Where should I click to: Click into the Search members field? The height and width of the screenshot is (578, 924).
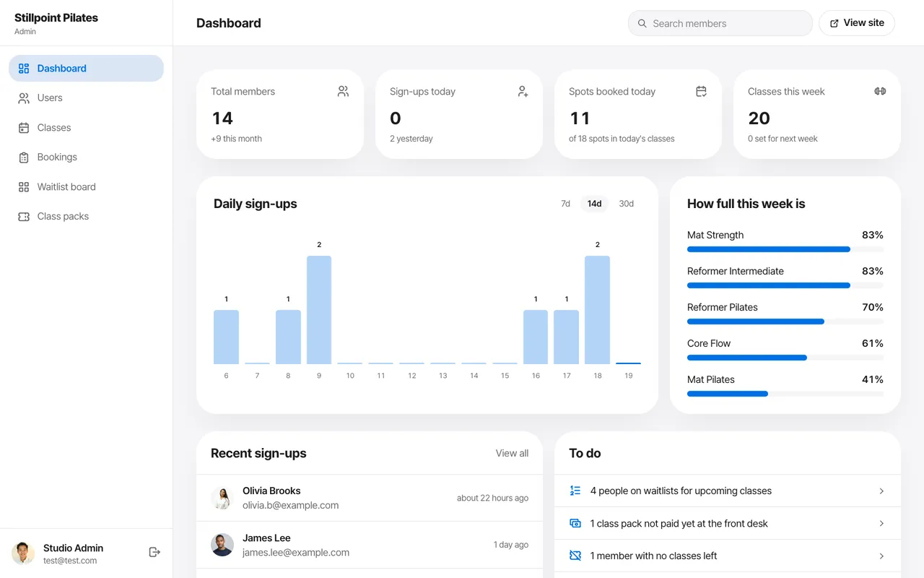720,23
